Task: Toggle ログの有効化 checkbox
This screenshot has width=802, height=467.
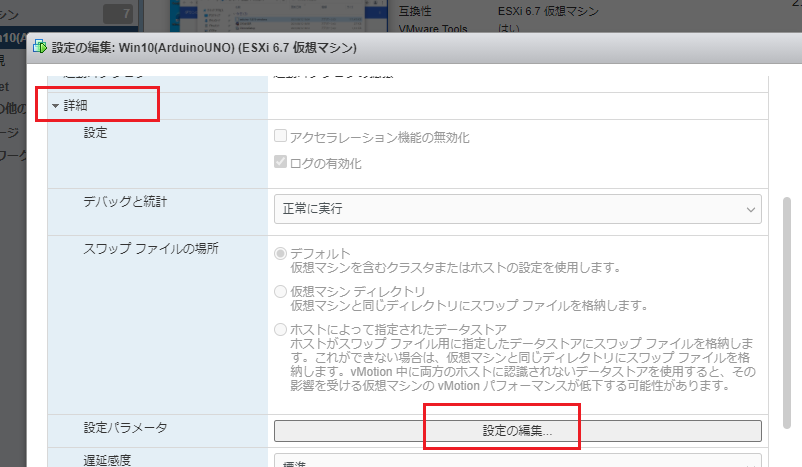Action: point(281,163)
